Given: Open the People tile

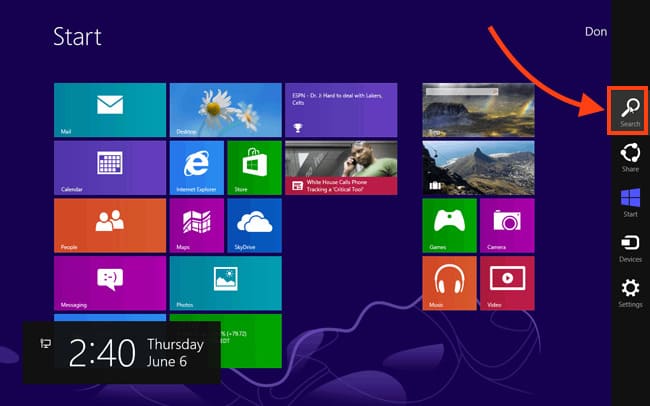Looking at the screenshot, I should [x=109, y=225].
